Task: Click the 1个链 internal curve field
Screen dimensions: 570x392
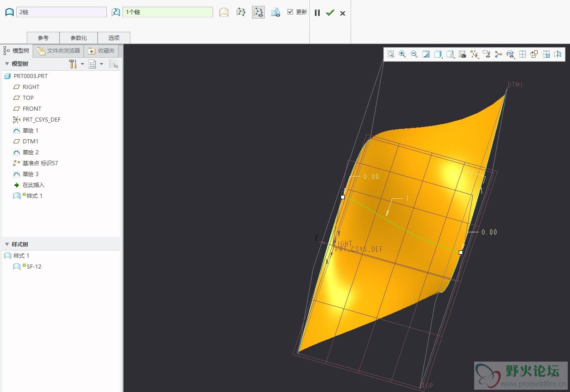Action: pyautogui.click(x=168, y=12)
